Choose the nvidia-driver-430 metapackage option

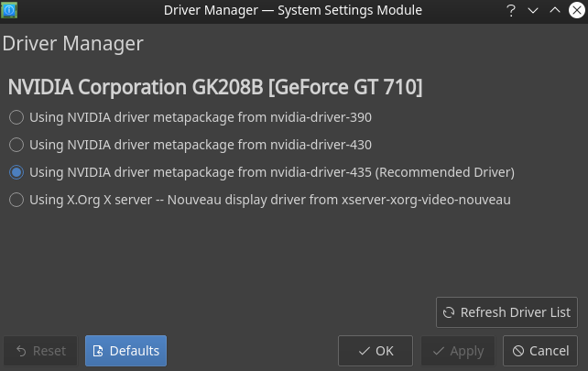click(16, 145)
